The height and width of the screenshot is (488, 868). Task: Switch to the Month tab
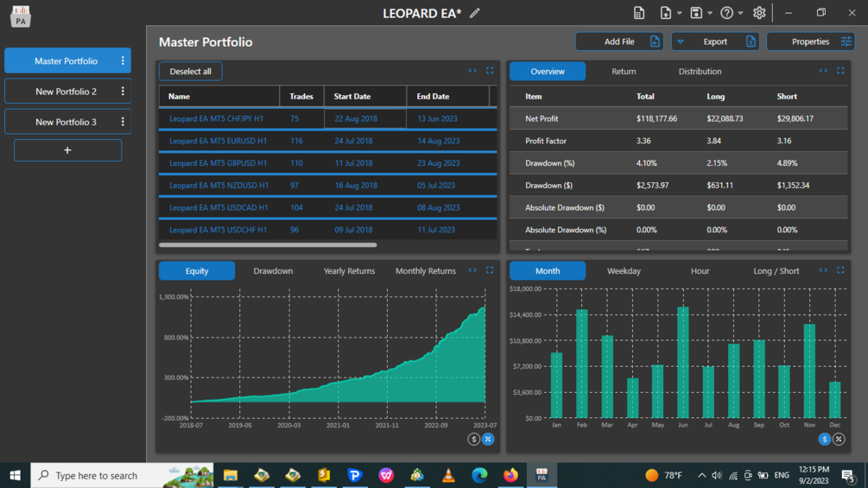(548, 270)
